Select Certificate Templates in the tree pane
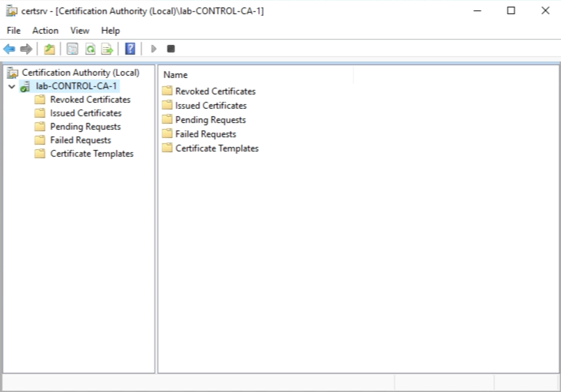Image resolution: width=561 pixels, height=392 pixels. [x=92, y=154]
